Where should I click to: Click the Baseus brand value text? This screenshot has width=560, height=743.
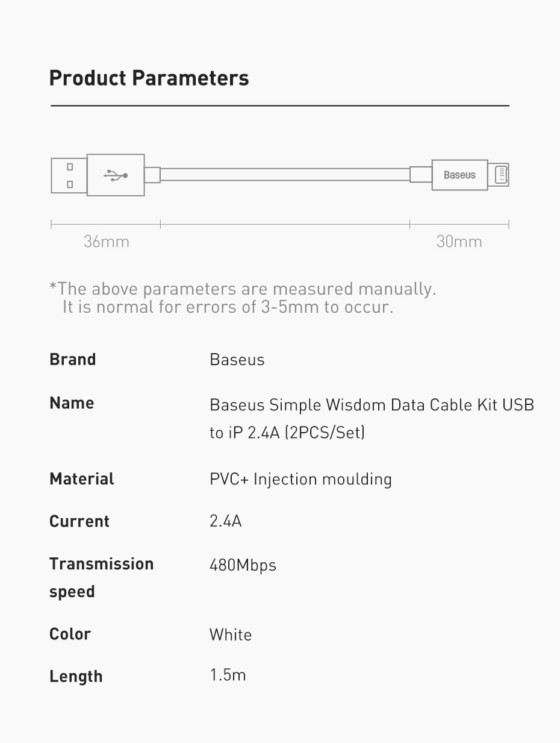237,360
